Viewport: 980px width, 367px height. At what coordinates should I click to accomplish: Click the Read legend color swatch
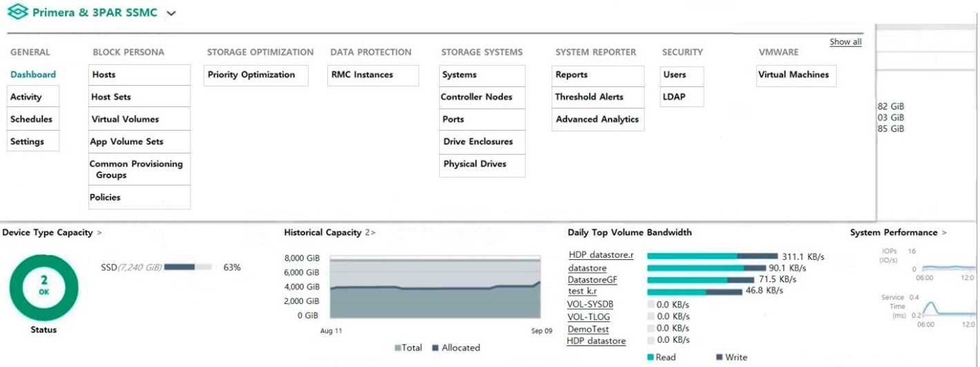point(651,357)
